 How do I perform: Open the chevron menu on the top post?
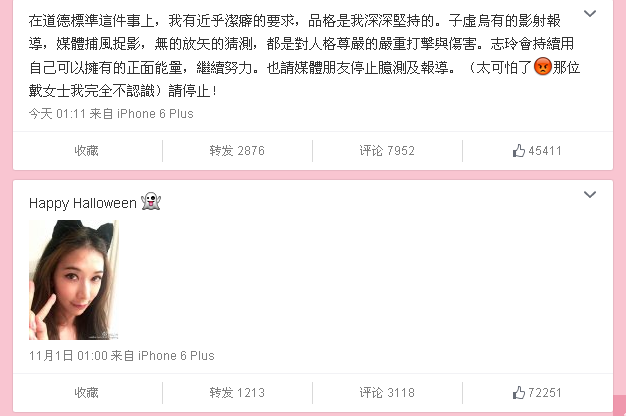pos(590,14)
